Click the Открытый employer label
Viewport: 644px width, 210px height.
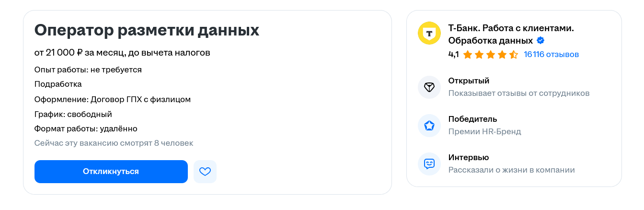469,81
